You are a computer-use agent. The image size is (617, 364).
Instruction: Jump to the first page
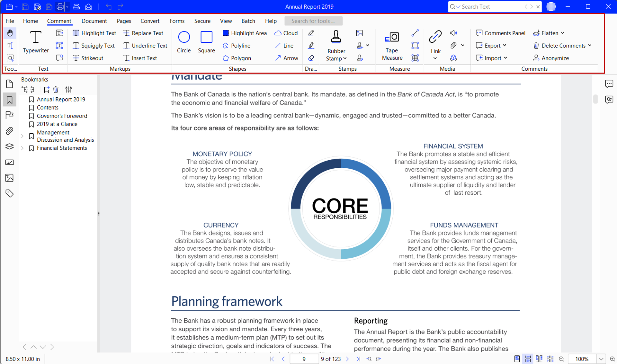(x=272, y=359)
